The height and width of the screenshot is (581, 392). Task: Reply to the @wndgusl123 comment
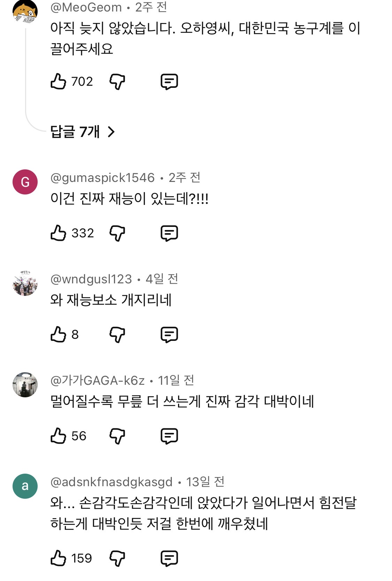coord(169,334)
